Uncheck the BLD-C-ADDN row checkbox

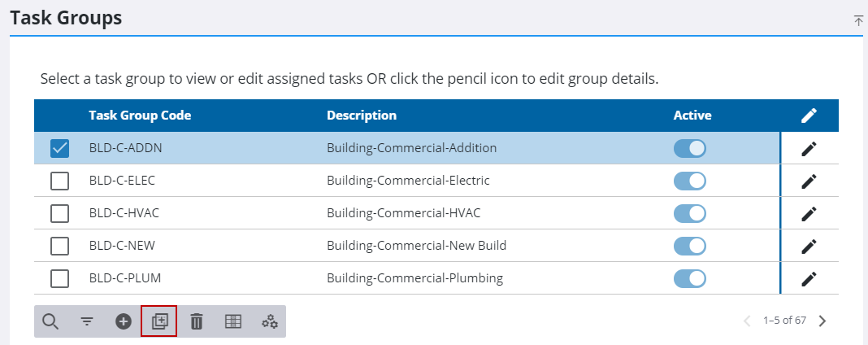[x=60, y=148]
